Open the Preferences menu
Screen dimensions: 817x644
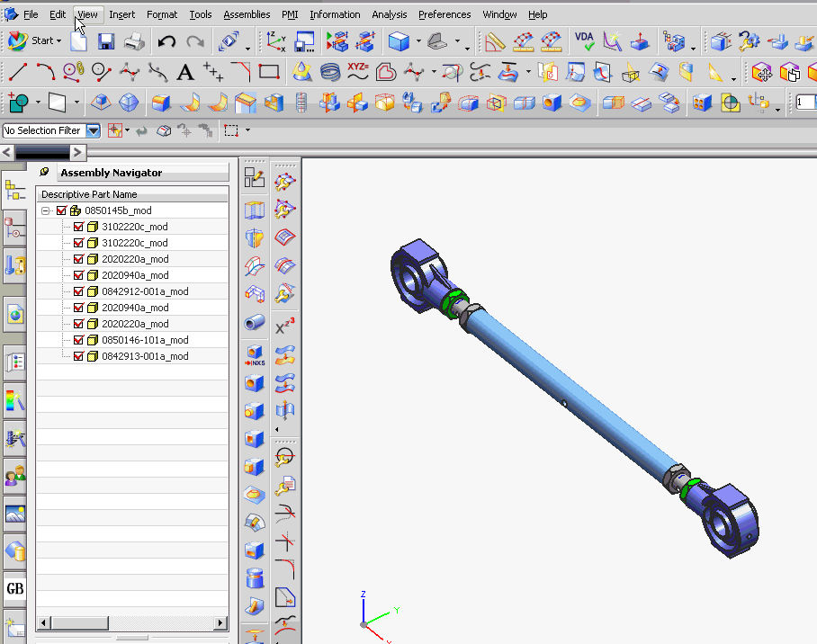(444, 14)
